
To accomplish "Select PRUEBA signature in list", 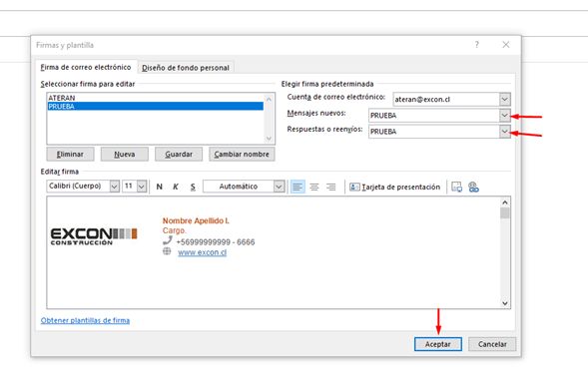I will (x=156, y=107).
